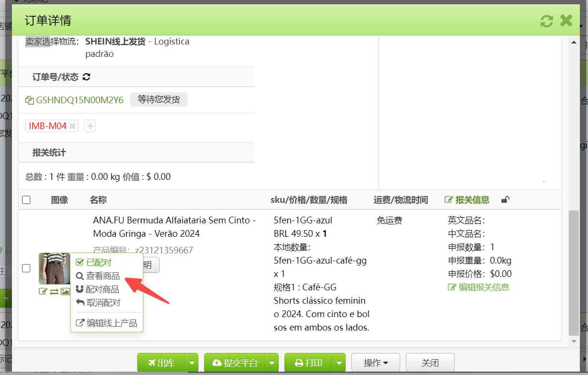Expand the 出库 button dropdown arrow
The image size is (588, 375).
pos(192,363)
